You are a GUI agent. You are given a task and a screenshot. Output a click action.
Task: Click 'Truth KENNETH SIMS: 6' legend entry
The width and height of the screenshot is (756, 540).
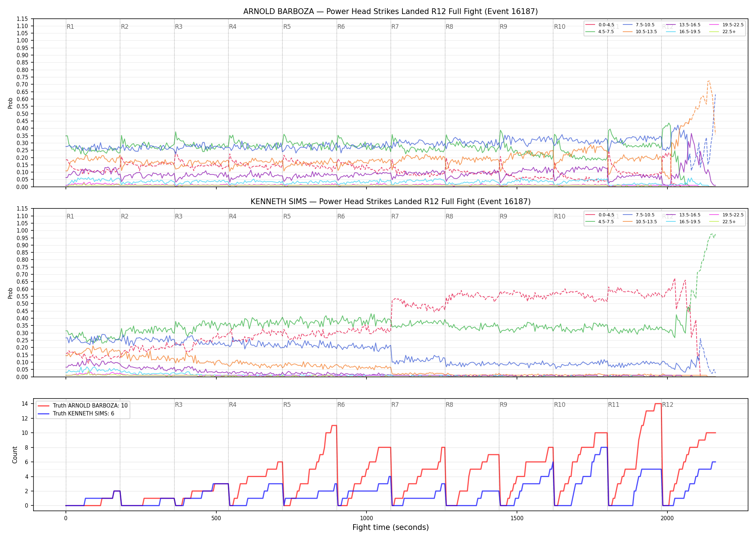pyautogui.click(x=76, y=414)
